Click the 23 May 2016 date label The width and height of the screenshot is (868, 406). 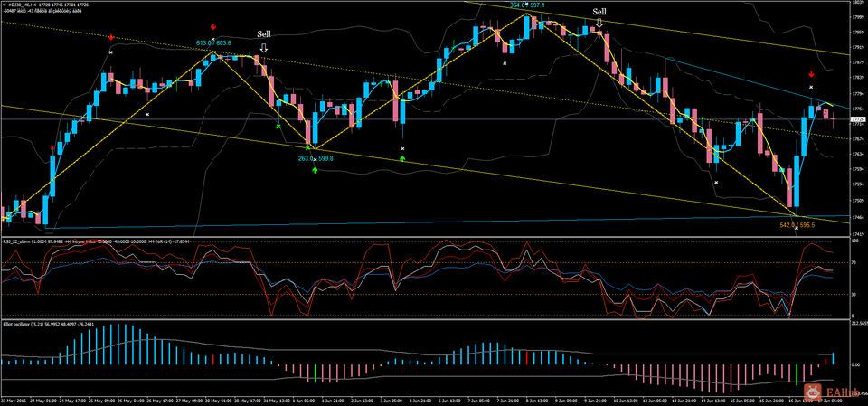(x=14, y=401)
